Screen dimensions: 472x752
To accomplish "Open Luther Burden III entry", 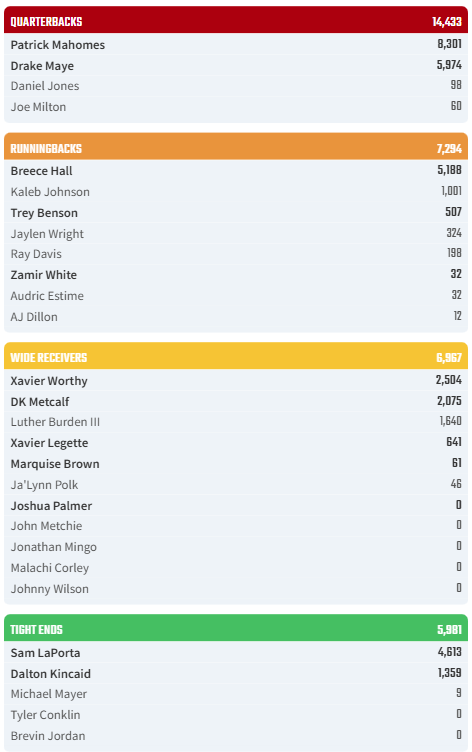I will point(55,422).
